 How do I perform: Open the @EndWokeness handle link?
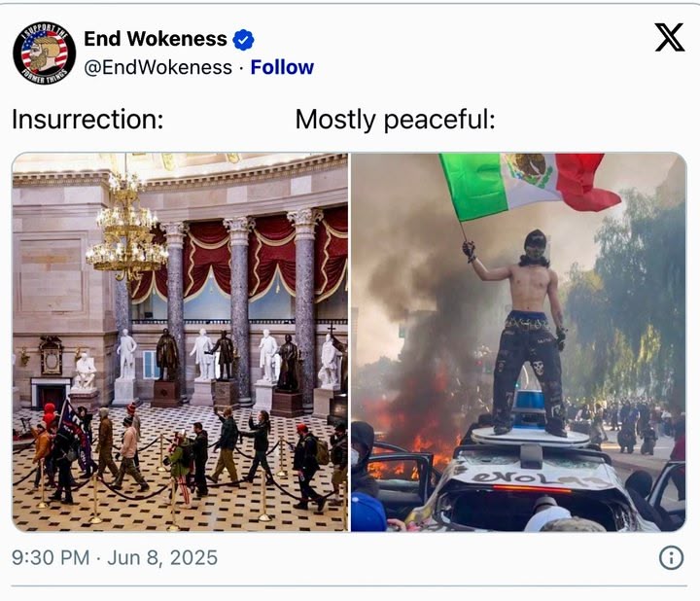pyautogui.click(x=158, y=67)
